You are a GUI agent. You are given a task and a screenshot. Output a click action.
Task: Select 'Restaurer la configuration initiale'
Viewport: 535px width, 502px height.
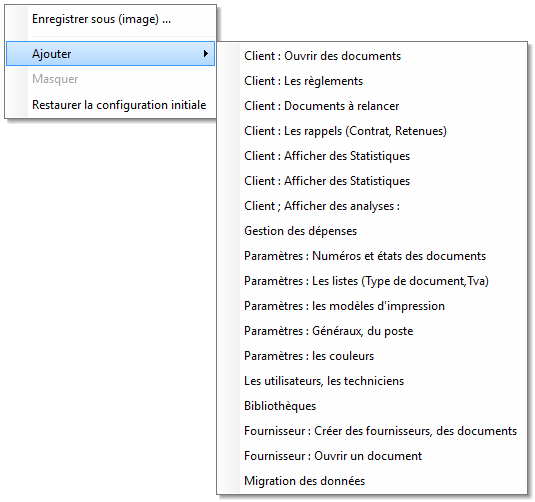[x=111, y=105]
